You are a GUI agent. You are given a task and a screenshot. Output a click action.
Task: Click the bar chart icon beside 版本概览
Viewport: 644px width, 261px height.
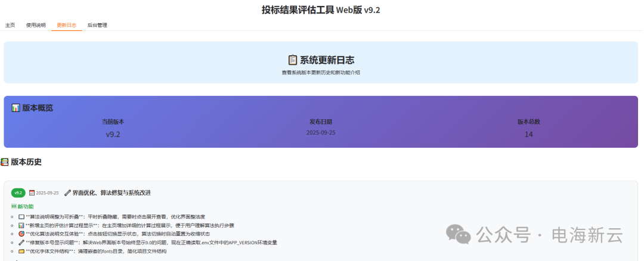pyautogui.click(x=16, y=108)
